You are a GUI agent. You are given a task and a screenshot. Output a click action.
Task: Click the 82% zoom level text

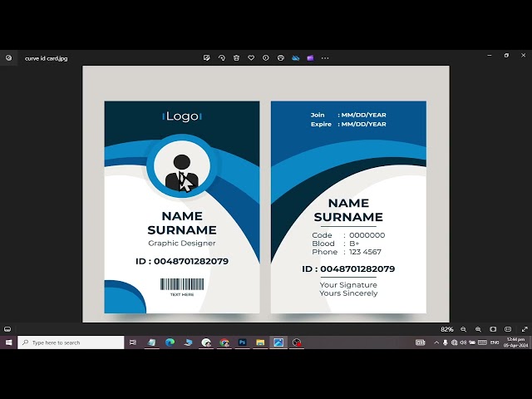447,329
